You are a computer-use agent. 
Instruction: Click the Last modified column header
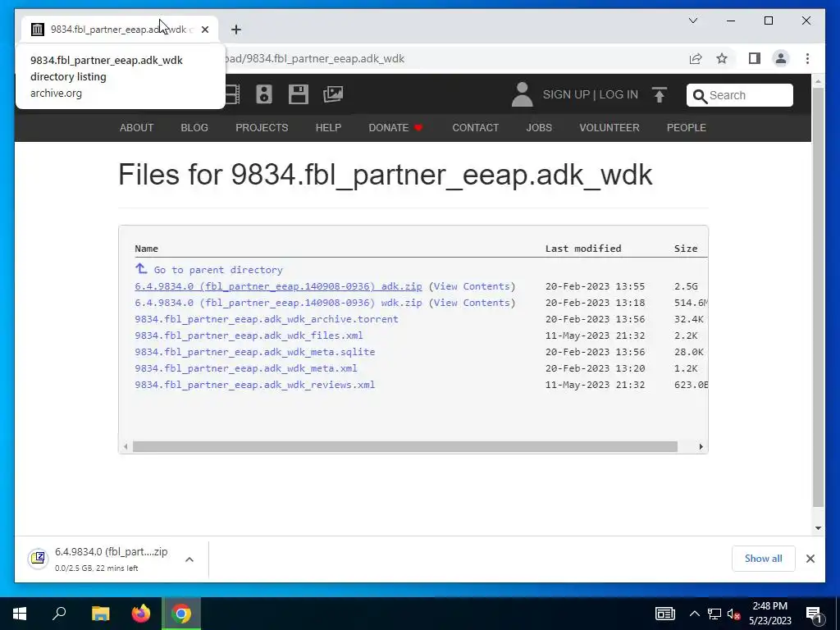coord(583,249)
